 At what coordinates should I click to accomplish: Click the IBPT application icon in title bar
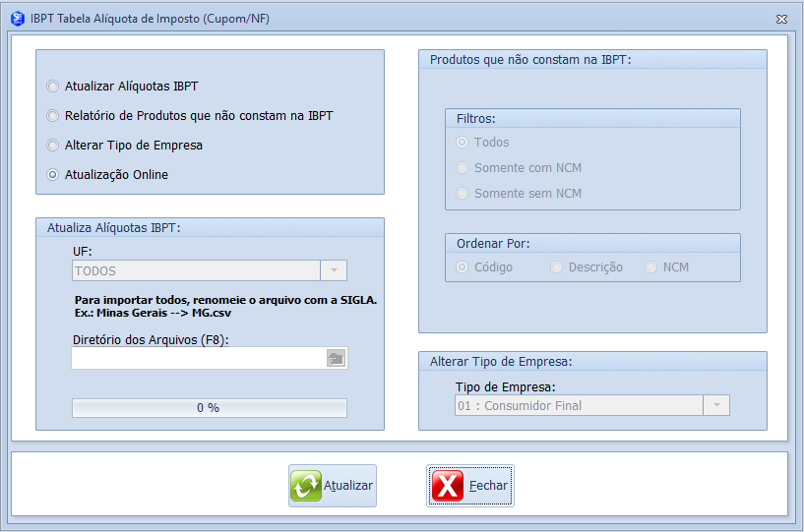17,18
